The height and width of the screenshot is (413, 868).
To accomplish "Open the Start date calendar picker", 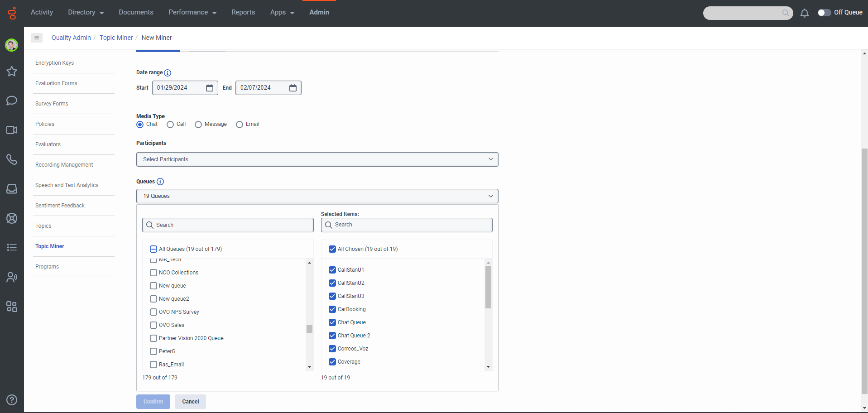I will 209,87.
